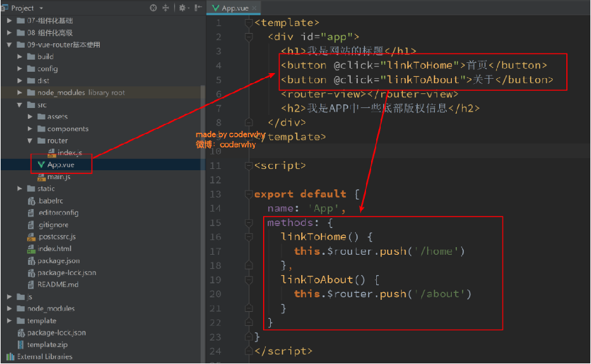Click the locate/scroll-from-source target icon

click(153, 8)
